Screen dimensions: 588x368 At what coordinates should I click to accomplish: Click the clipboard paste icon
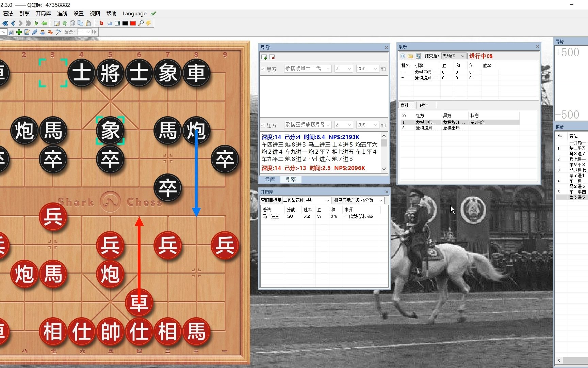(88, 23)
